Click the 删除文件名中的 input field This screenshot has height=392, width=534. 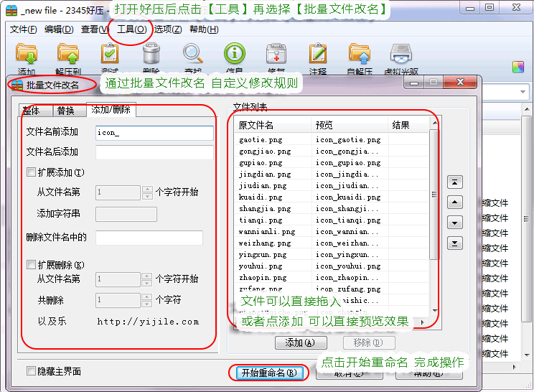pyautogui.click(x=149, y=238)
